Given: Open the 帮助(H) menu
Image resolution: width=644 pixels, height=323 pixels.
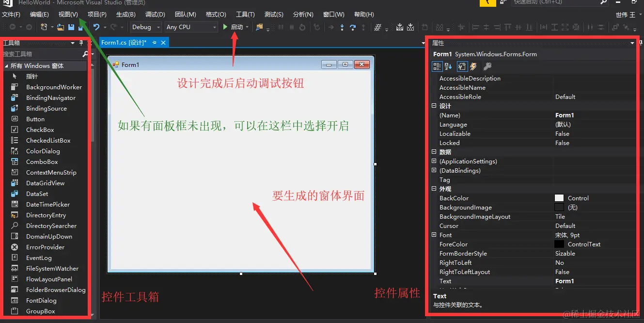Looking at the screenshot, I should click(x=364, y=15).
